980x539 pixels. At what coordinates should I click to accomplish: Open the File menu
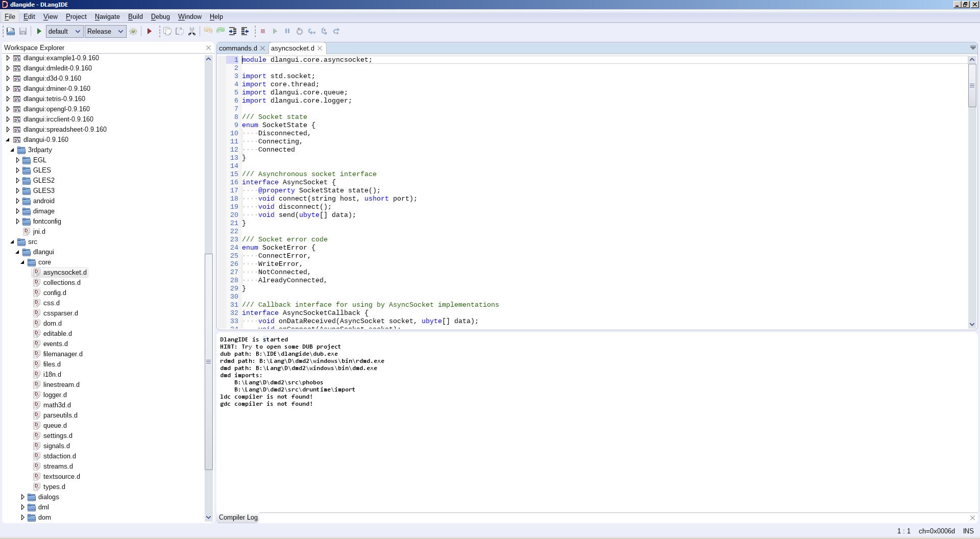click(10, 16)
